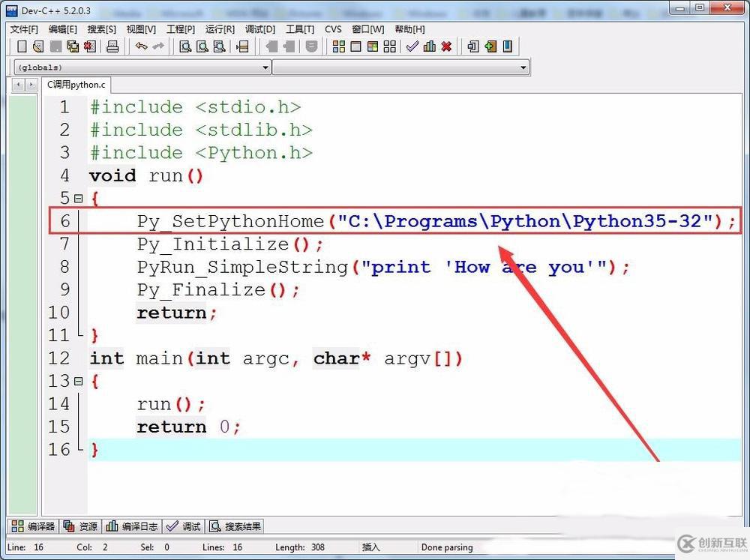Switch to the C调用python.c tab
Screen dimensions: 750x560
[75, 85]
